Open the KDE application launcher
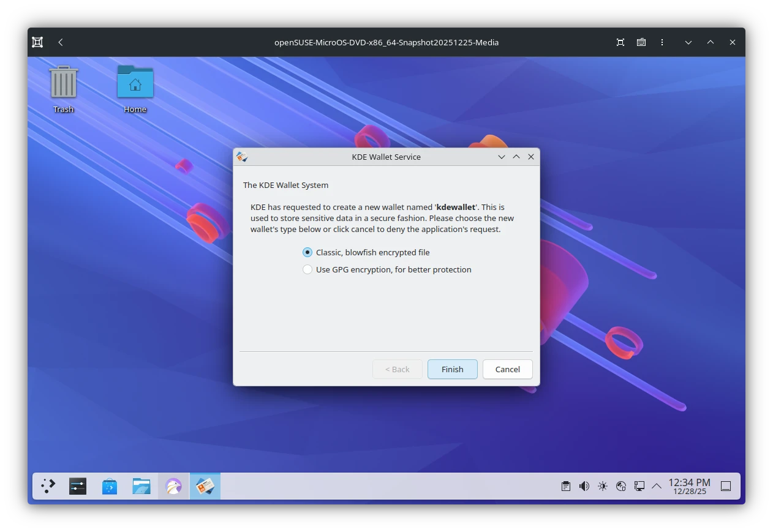 point(47,485)
